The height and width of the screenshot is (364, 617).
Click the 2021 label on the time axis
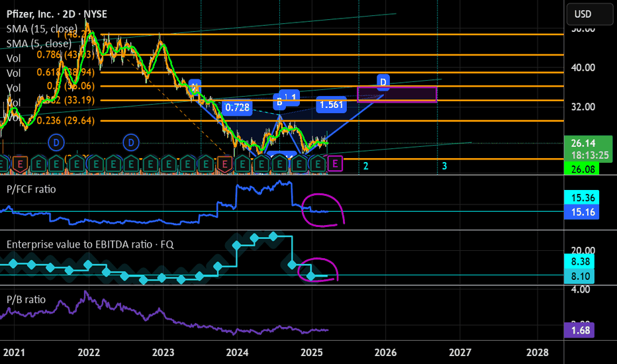[14, 352]
